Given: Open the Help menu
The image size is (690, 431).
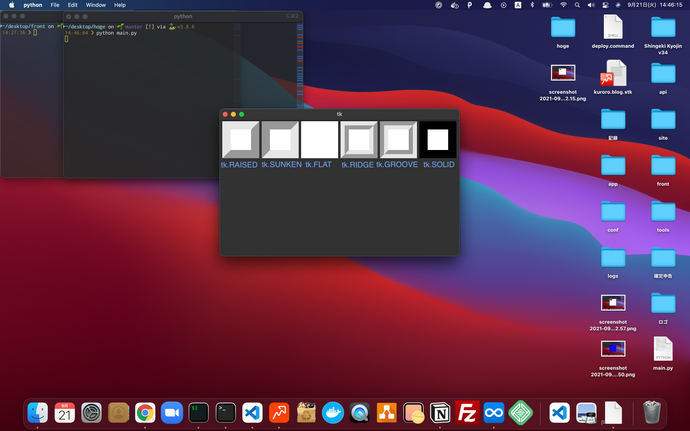Looking at the screenshot, I should pyautogui.click(x=120, y=5).
